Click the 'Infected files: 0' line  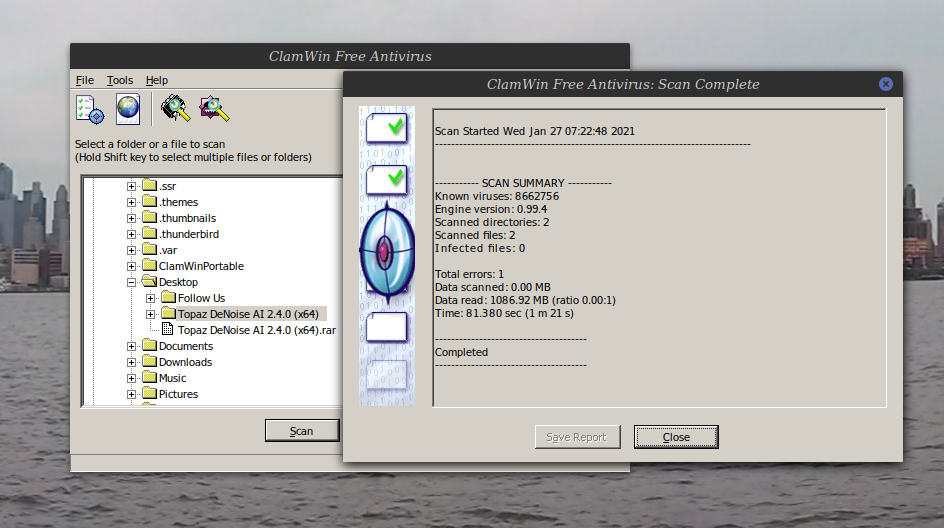tap(480, 248)
